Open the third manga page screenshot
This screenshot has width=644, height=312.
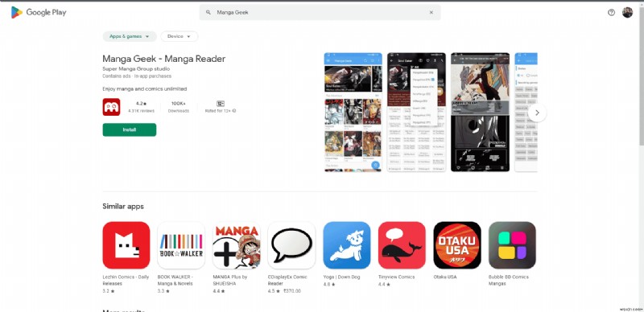(480, 112)
